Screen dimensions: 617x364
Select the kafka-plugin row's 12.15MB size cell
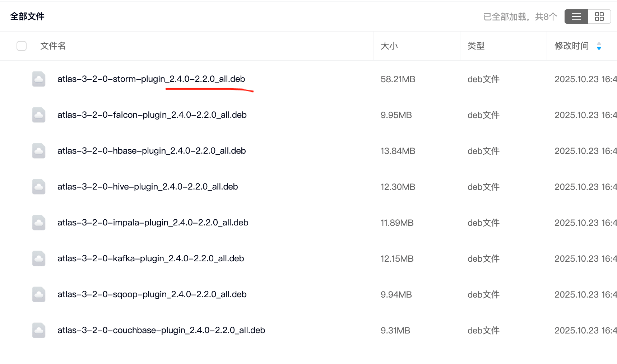(x=397, y=258)
